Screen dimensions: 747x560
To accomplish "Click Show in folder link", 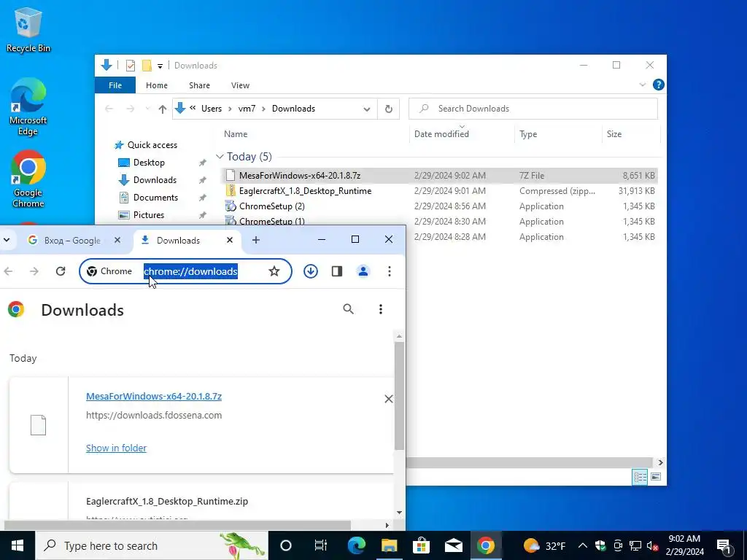I will pos(116,448).
